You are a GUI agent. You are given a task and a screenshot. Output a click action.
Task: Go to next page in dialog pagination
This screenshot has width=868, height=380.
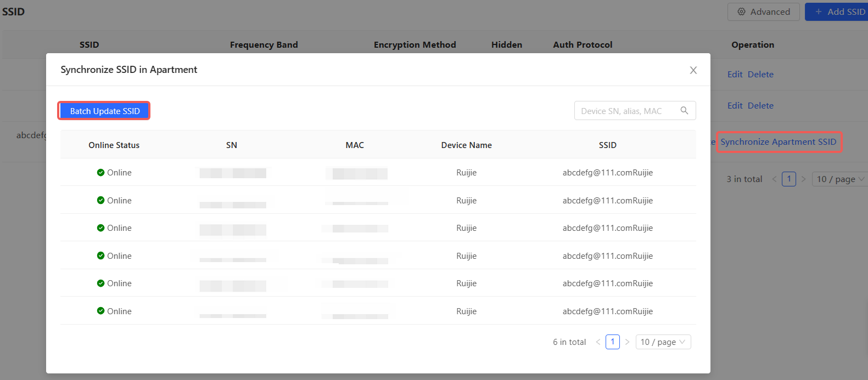pyautogui.click(x=627, y=342)
